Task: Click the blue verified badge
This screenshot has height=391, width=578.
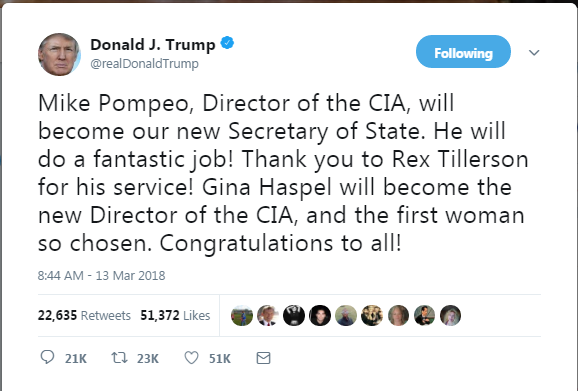Action: (227, 43)
